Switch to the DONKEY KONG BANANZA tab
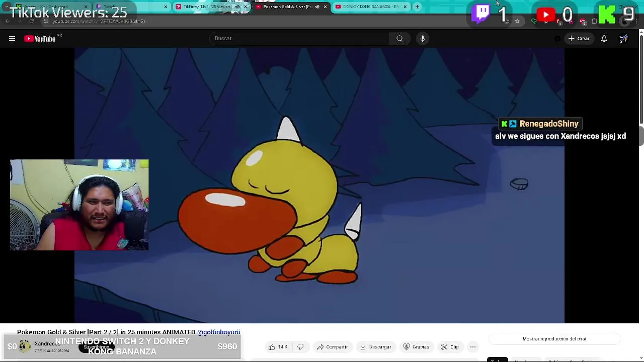Viewport: 644px width, 362px height. click(371, 7)
